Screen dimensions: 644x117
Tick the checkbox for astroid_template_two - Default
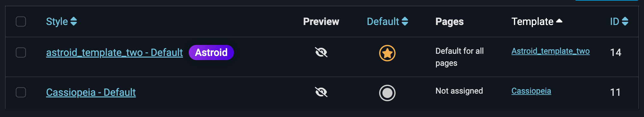21,52
